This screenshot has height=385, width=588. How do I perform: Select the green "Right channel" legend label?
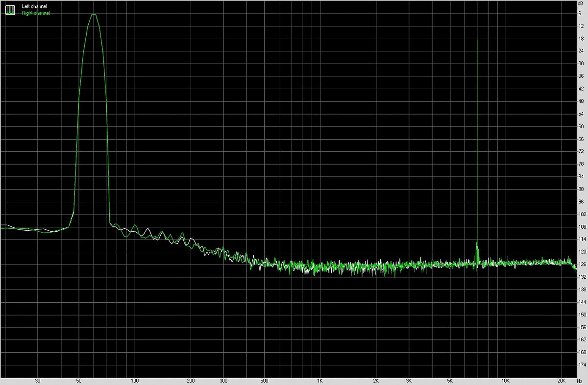(36, 13)
